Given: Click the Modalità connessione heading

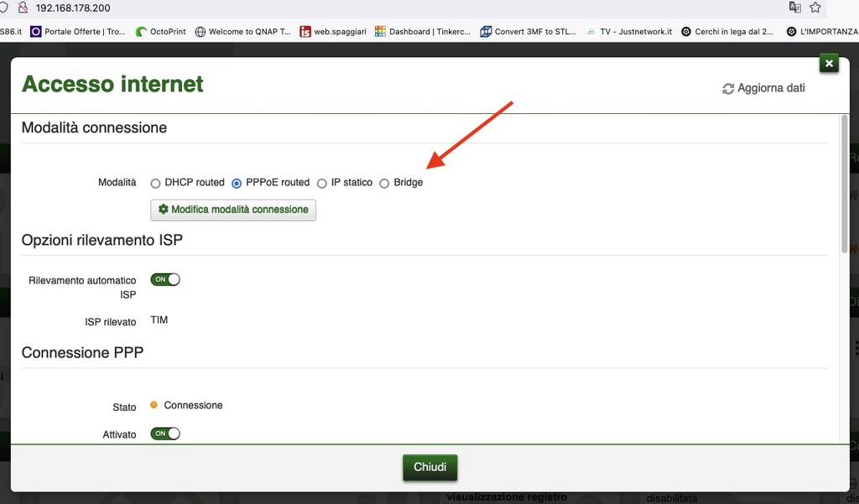Looking at the screenshot, I should pyautogui.click(x=94, y=127).
